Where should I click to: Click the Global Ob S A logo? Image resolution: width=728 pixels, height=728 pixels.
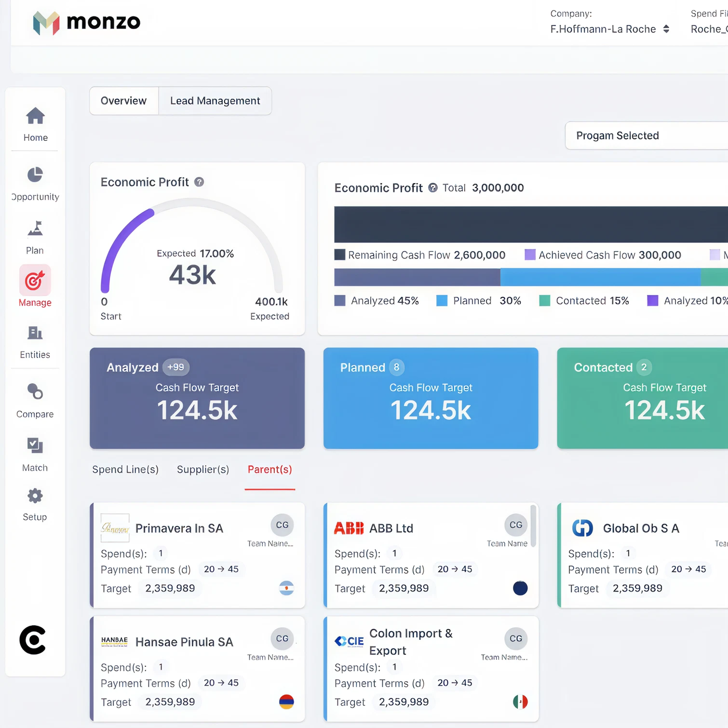(x=582, y=528)
